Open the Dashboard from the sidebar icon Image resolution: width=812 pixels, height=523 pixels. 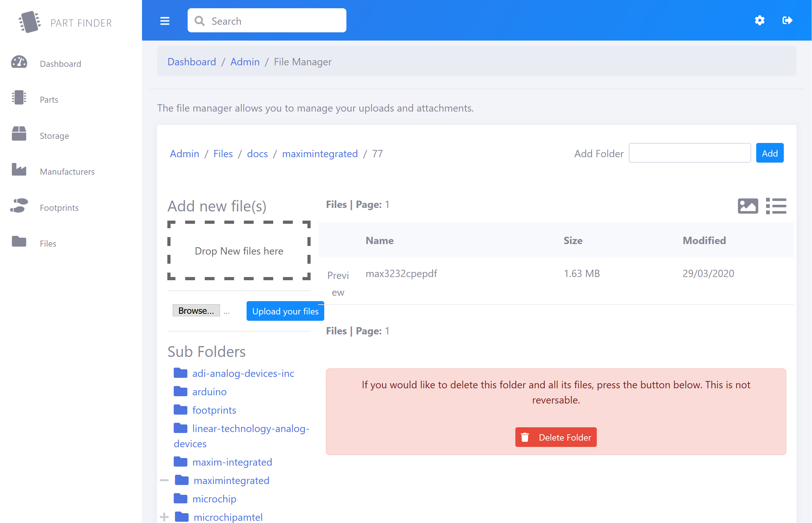pyautogui.click(x=18, y=63)
